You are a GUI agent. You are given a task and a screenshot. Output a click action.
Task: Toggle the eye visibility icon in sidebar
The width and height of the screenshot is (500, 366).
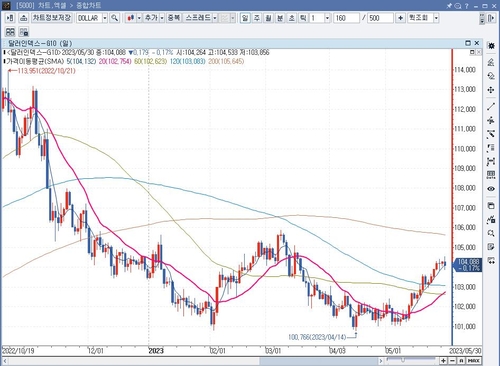(491, 189)
